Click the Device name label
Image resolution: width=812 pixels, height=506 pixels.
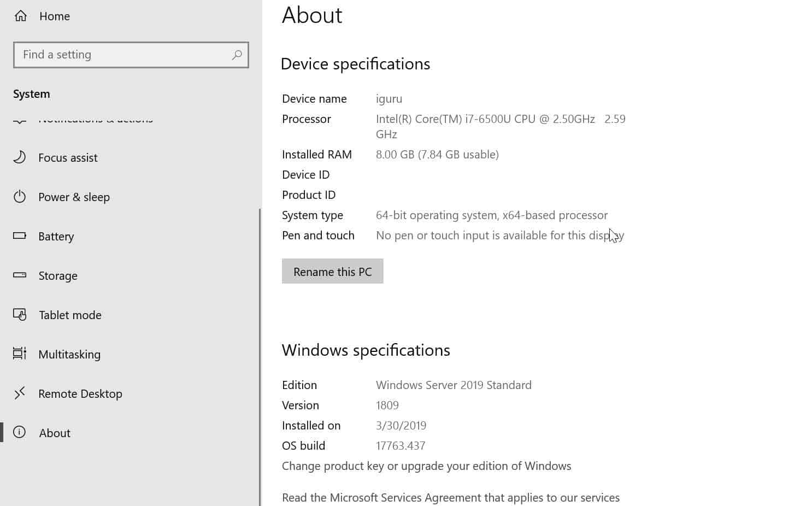pos(314,99)
